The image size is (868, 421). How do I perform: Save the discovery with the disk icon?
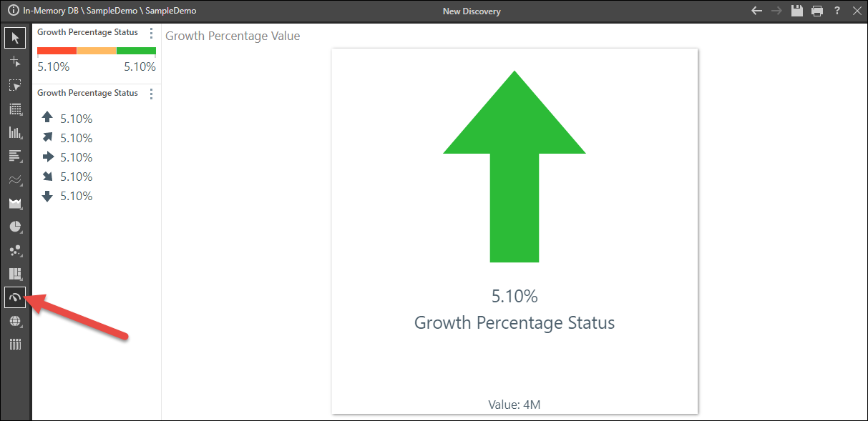tap(797, 11)
